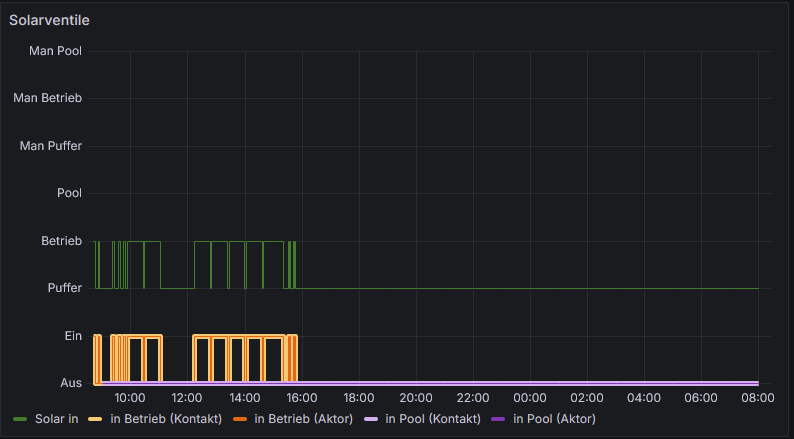The width and height of the screenshot is (794, 439).
Task: Click the 08:00 time axis label
Action: pyautogui.click(x=758, y=398)
